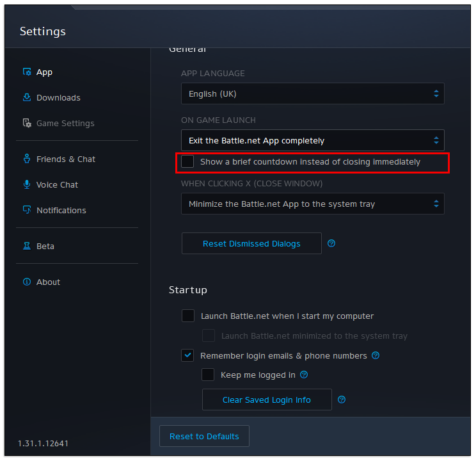Viewport: 476px width, 461px height.
Task: Click the Voice Chat microphone icon
Action: pyautogui.click(x=27, y=184)
